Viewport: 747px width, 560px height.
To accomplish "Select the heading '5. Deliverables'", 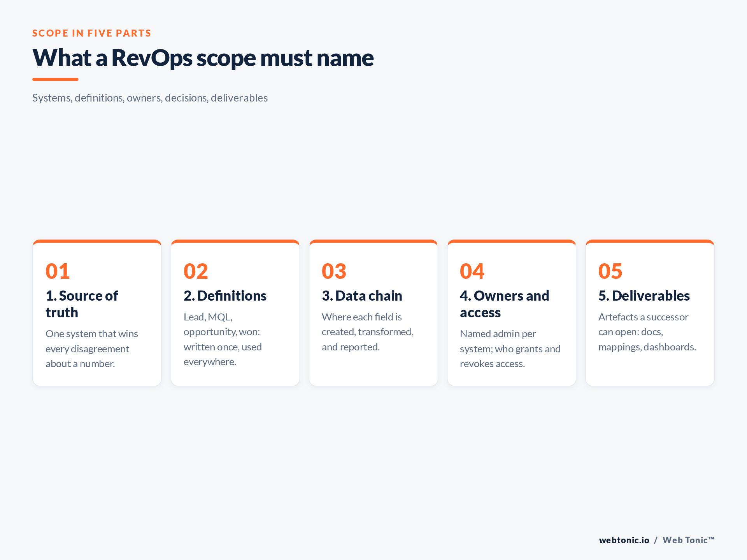I will coord(644,296).
